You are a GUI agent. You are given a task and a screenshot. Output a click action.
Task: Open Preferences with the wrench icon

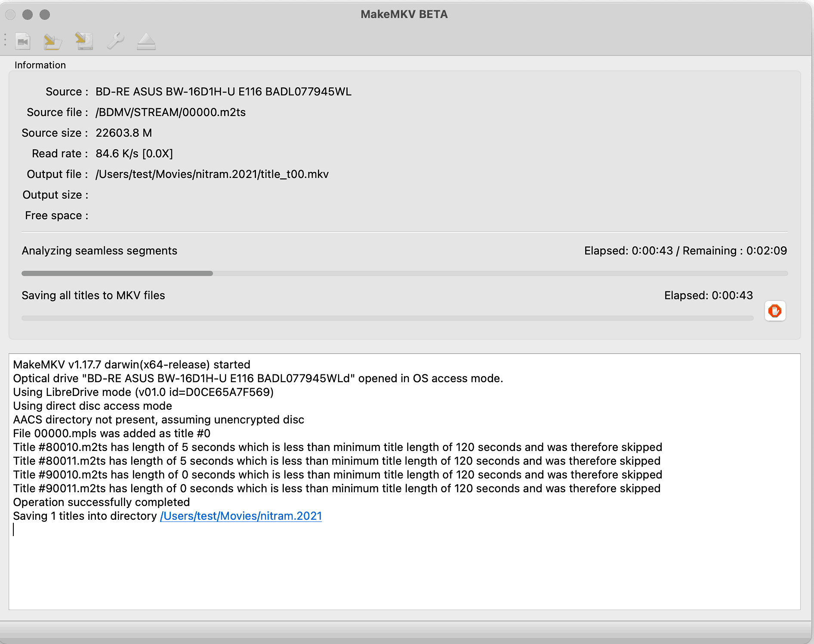(x=115, y=41)
